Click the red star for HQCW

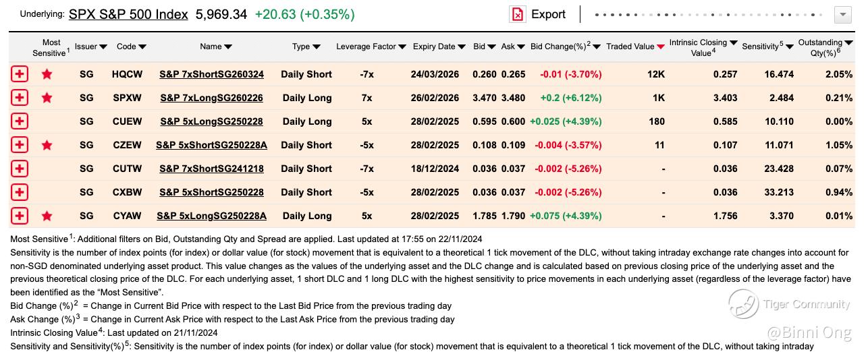click(x=47, y=74)
